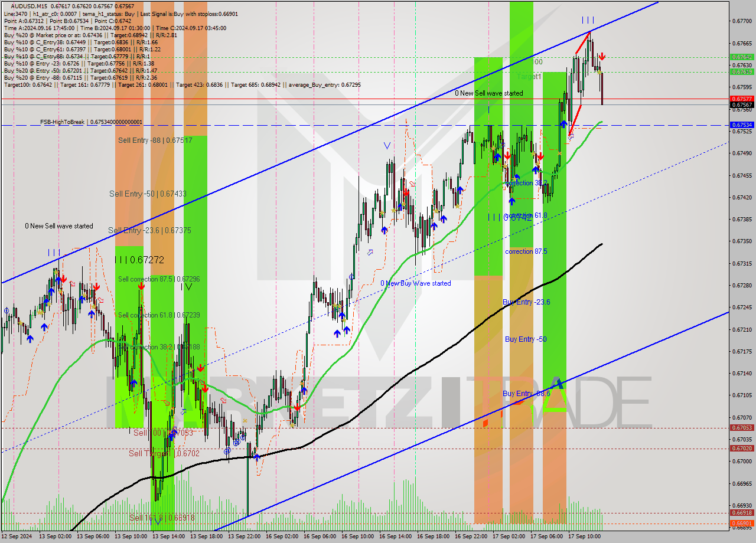Click the '17 Sep 10:00' time axis label
Screen dimensions: 756x543
585,537
